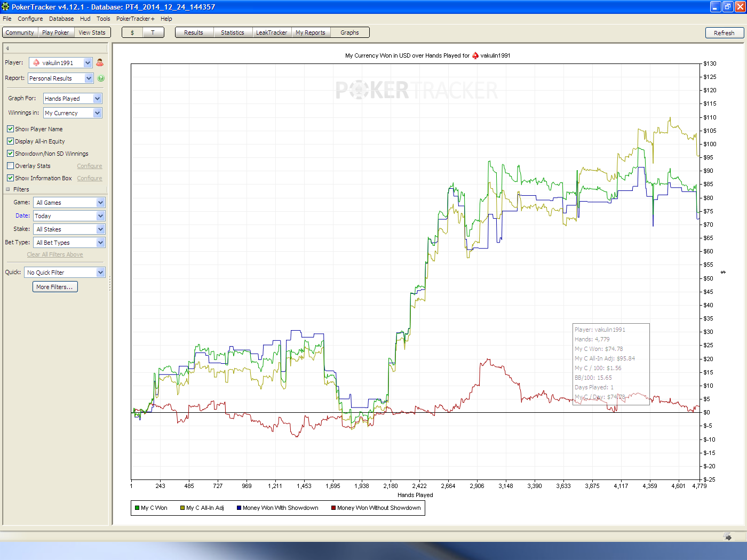The width and height of the screenshot is (747, 560).
Task: Toggle Display All-in Equity checkbox
Action: (10, 141)
